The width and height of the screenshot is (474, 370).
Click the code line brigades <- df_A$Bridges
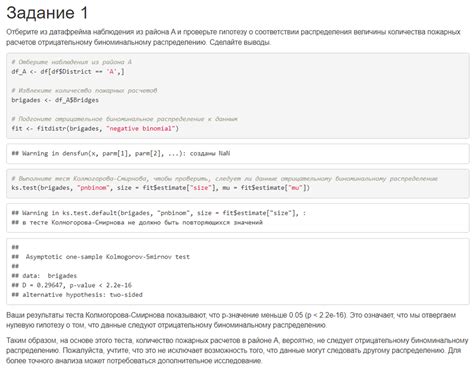[x=55, y=100]
